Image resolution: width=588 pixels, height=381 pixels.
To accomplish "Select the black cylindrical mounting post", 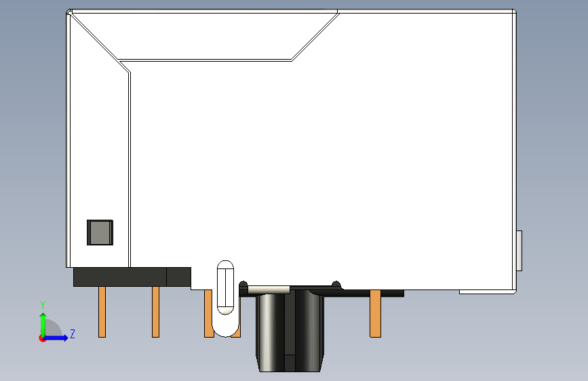I will coord(290,333).
